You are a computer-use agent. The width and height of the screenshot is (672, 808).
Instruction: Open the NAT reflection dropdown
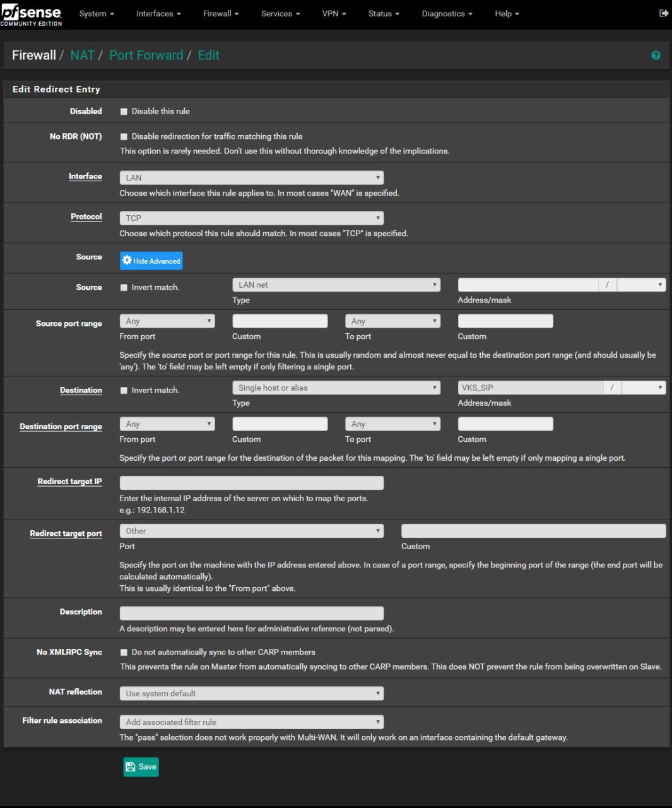(x=252, y=694)
